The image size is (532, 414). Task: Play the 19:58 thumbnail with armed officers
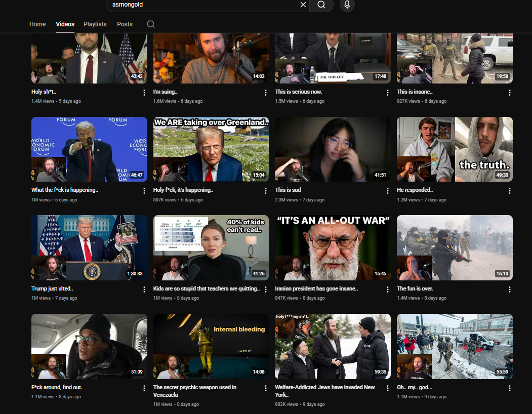tap(455, 58)
